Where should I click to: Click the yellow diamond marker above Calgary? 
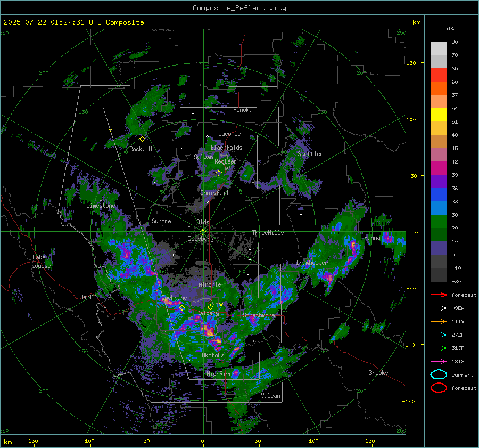[210, 307]
